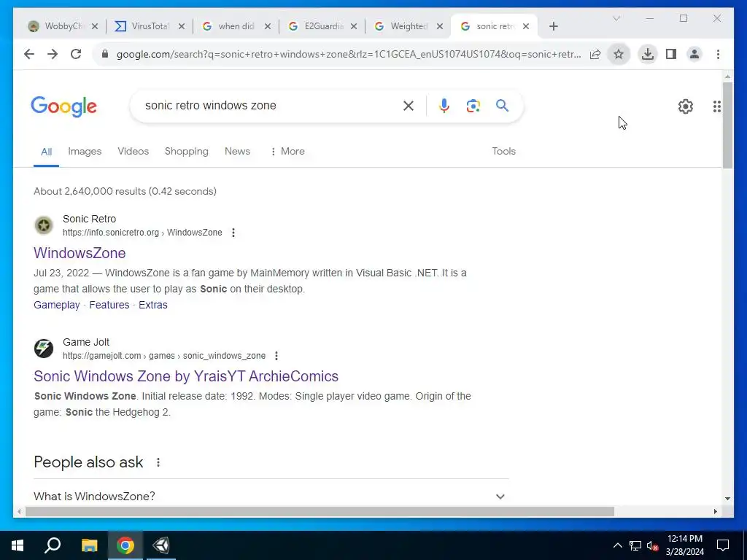Go forward one page

pyautogui.click(x=53, y=54)
